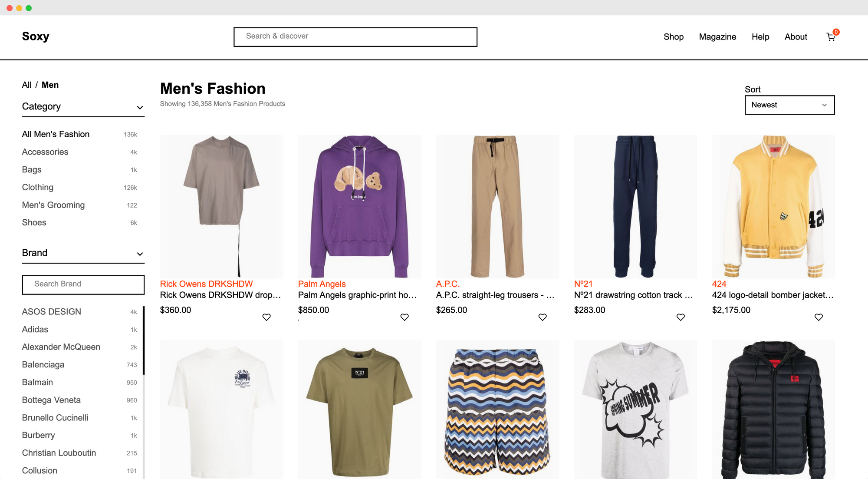Like the A.P.C. straight-leg trousers

click(542, 317)
